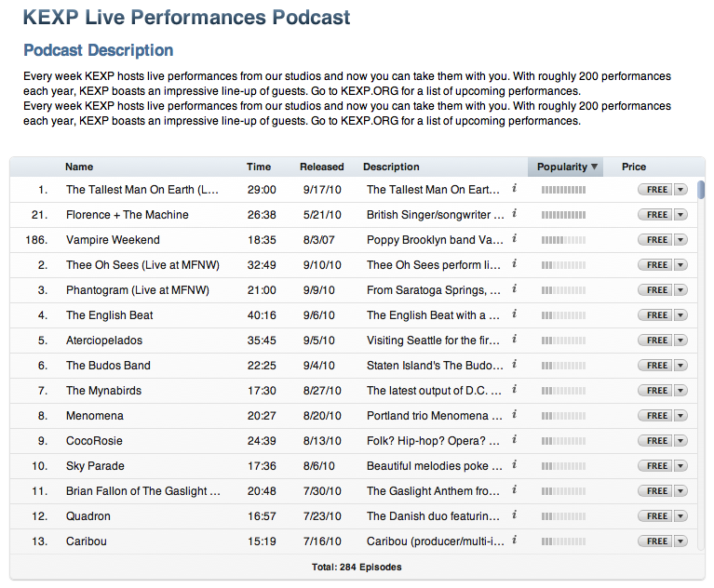Get Brian Fallon episode with FREE button
The width and height of the screenshot is (714, 588).
coord(655,491)
